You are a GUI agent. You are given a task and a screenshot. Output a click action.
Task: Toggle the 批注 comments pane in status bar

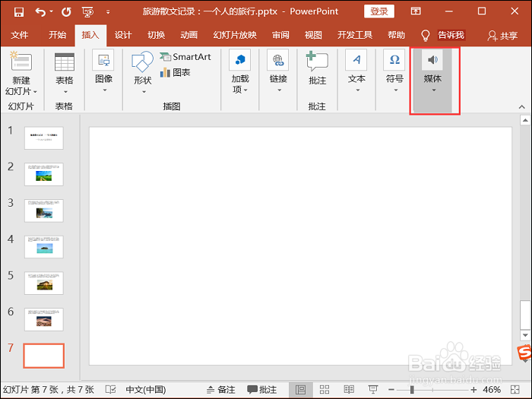point(262,389)
